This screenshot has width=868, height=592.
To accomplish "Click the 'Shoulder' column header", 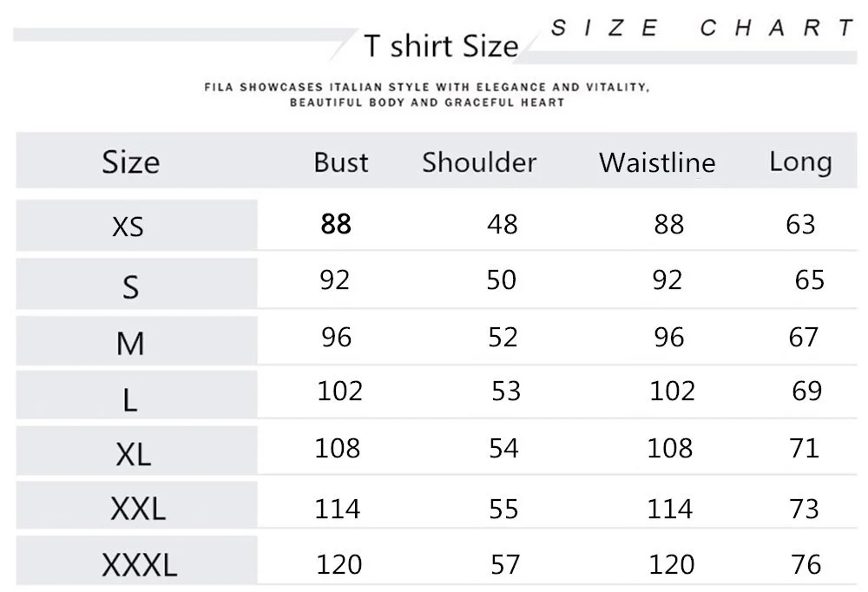I will click(479, 162).
